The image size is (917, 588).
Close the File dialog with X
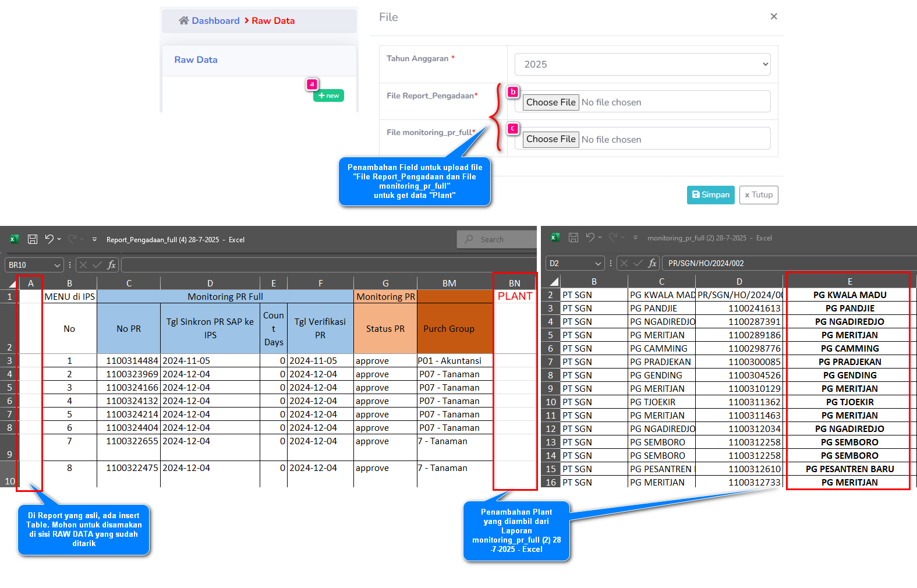[773, 17]
